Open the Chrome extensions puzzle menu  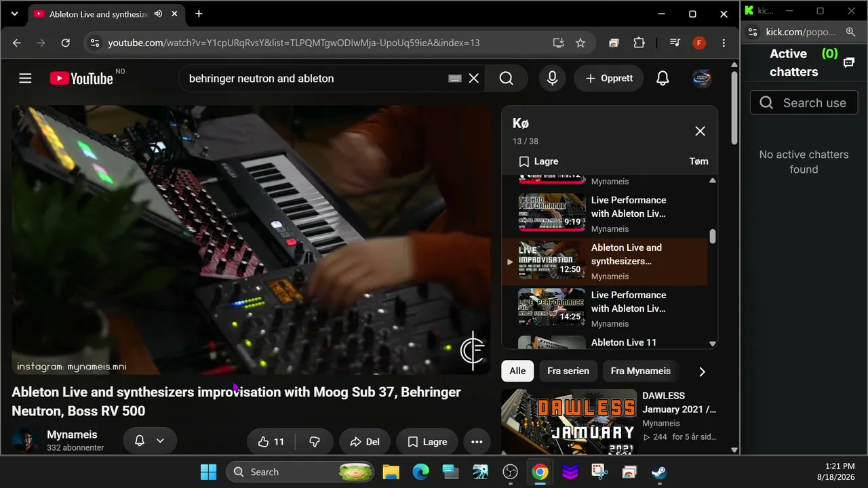point(639,43)
